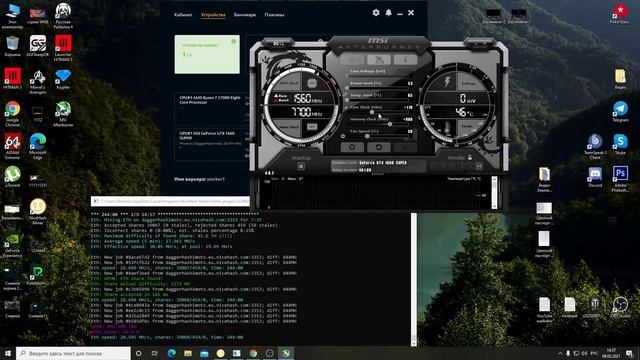
Task: Click the Afterburner apply checkmark button
Action: pos(405,147)
